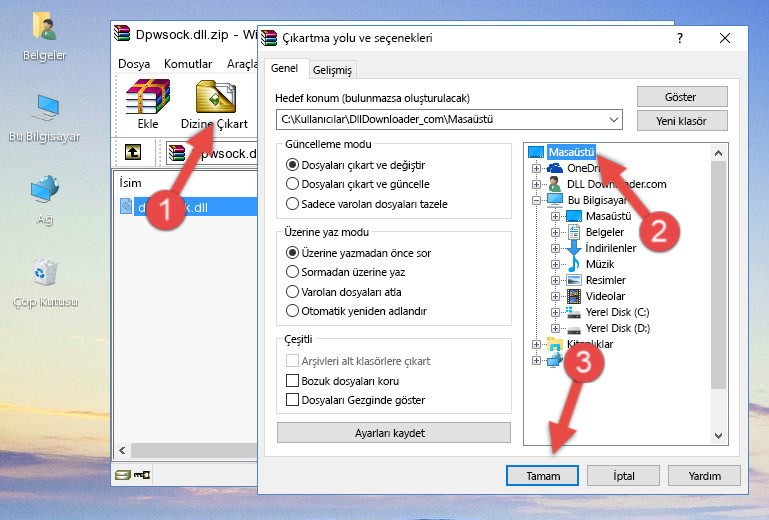Cancel with the İptal button

623,475
